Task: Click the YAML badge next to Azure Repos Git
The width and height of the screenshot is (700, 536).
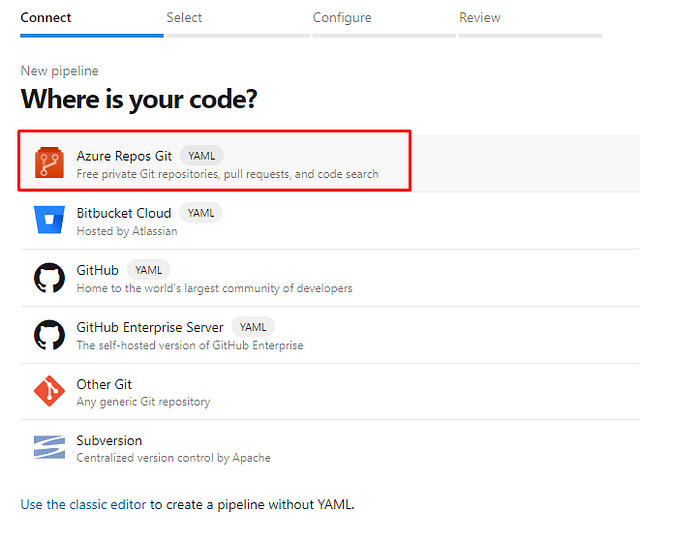Action: point(201,156)
